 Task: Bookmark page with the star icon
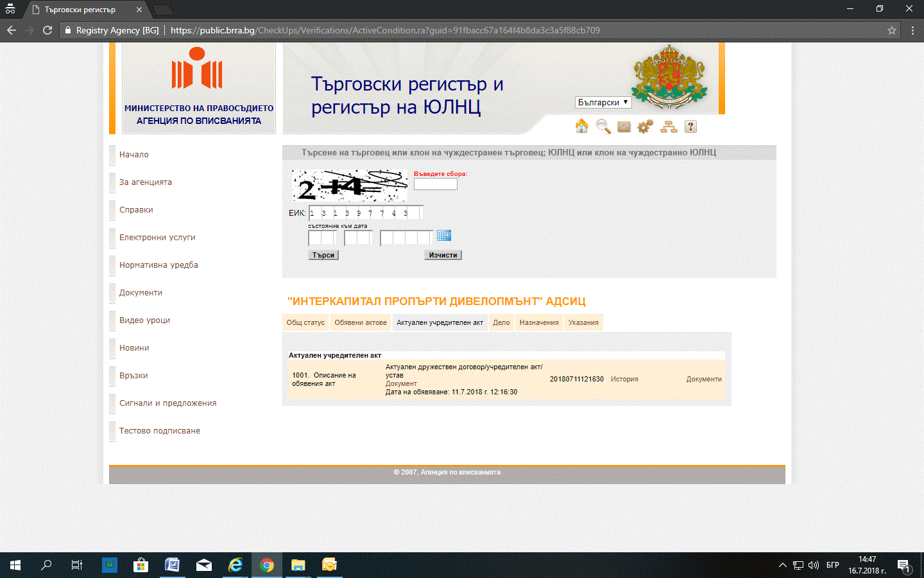tap(891, 30)
